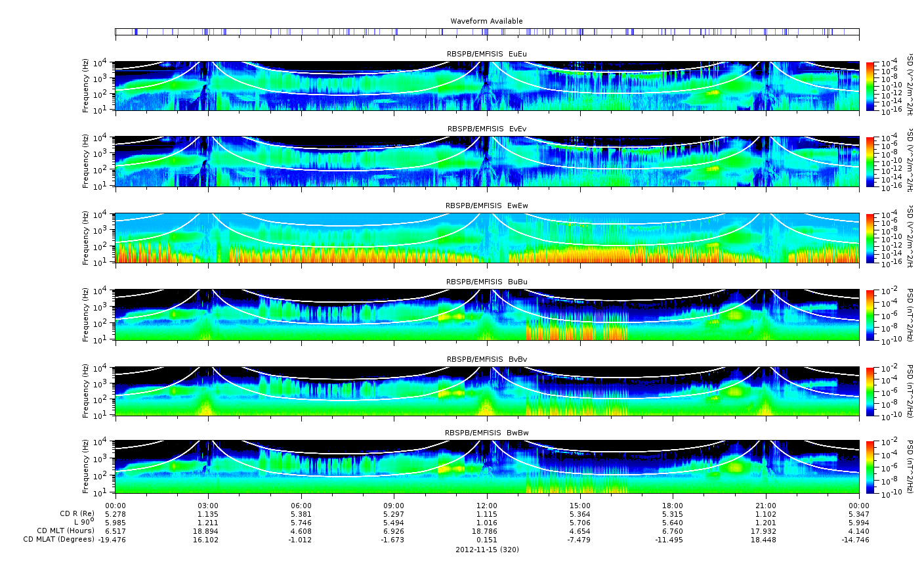The width and height of the screenshot is (924, 564).
Task: Select the RBSPB/EMFISIS BvBv panel title
Action: click(486, 359)
